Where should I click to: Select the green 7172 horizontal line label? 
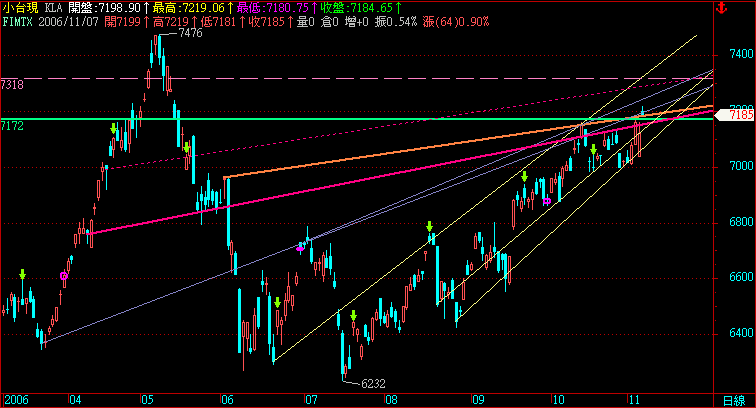[13, 126]
